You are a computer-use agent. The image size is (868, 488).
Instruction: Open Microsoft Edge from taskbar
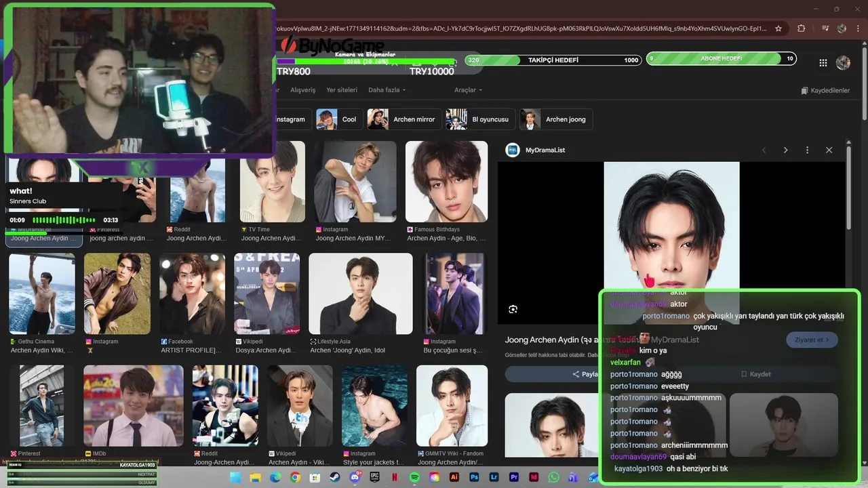(275, 477)
